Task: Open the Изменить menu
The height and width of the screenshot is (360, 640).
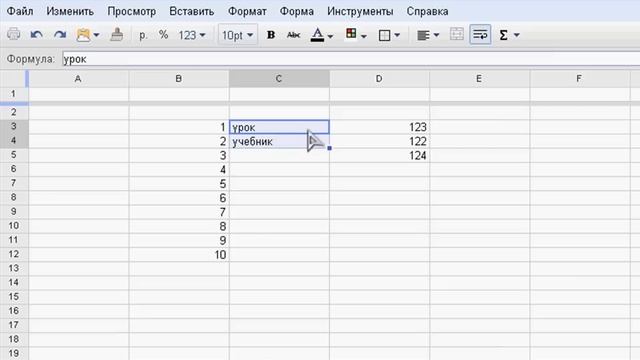Action: 70,11
